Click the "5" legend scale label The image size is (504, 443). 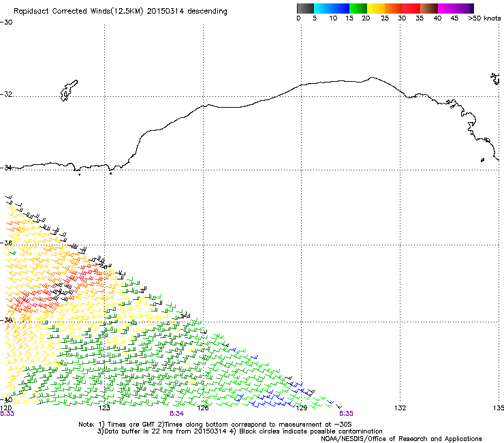tap(315, 18)
